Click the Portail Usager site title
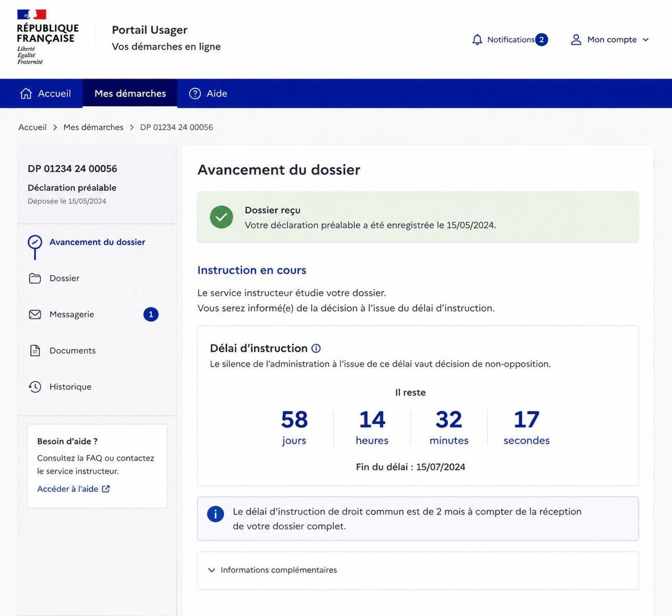The width and height of the screenshot is (672, 616). [150, 30]
